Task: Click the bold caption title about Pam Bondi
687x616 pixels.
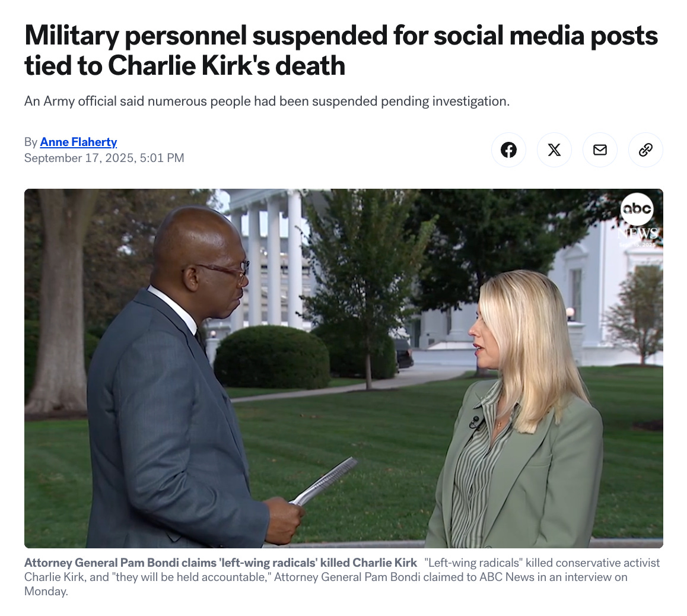Action: pyautogui.click(x=221, y=563)
